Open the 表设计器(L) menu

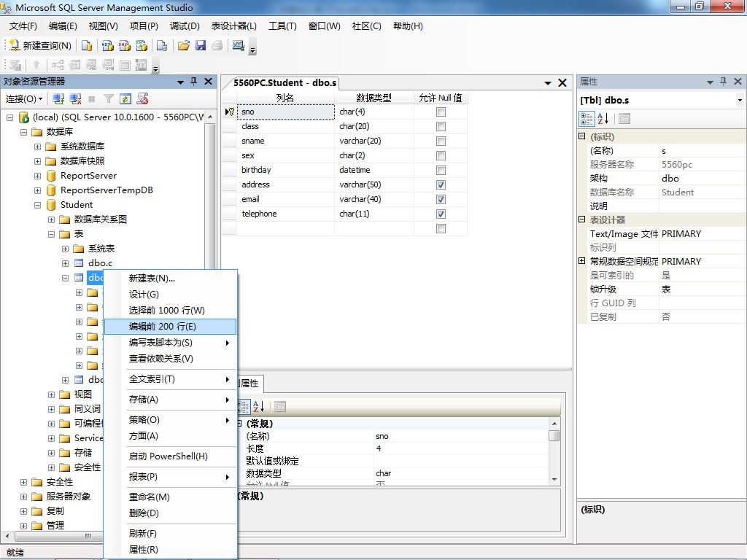point(234,26)
